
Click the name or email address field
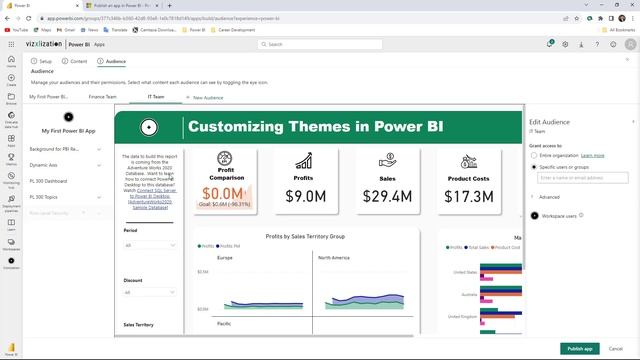[582, 178]
